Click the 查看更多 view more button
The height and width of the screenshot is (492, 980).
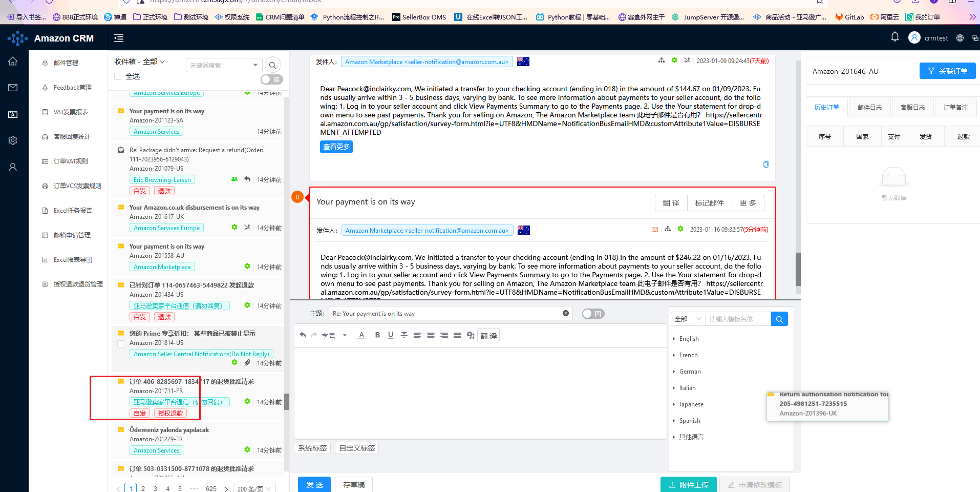click(x=336, y=147)
